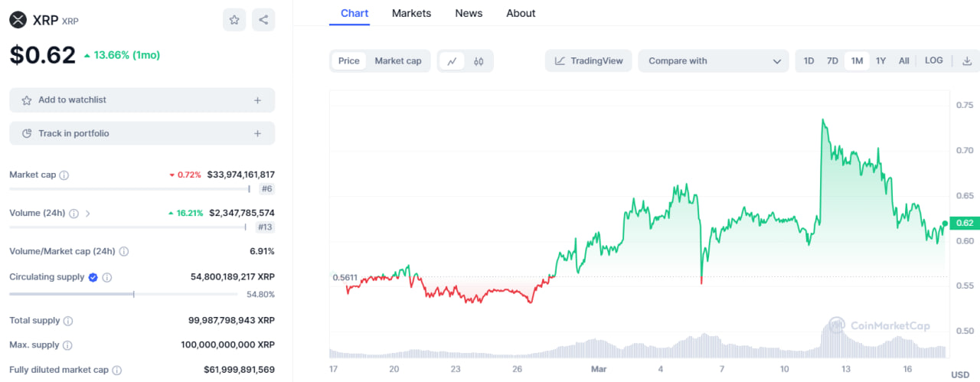The width and height of the screenshot is (980, 382).
Task: Click market cap value $33,974,161,817
Action: 241,175
